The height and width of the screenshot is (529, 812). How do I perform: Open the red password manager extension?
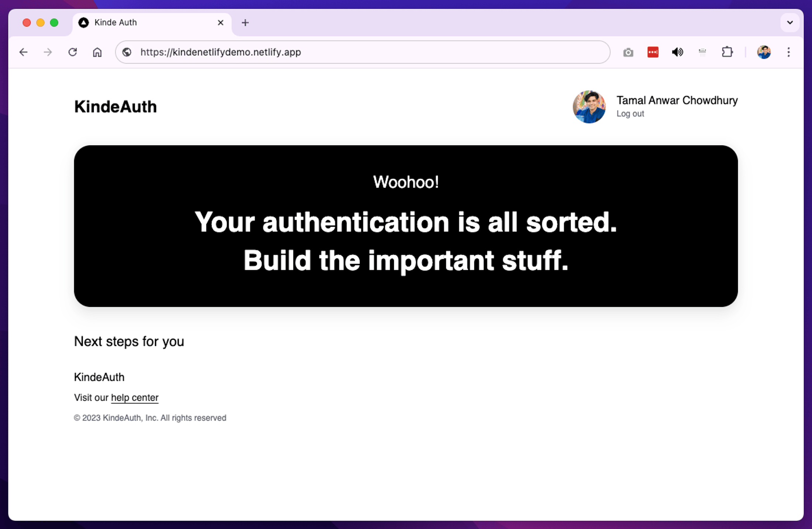coord(653,52)
